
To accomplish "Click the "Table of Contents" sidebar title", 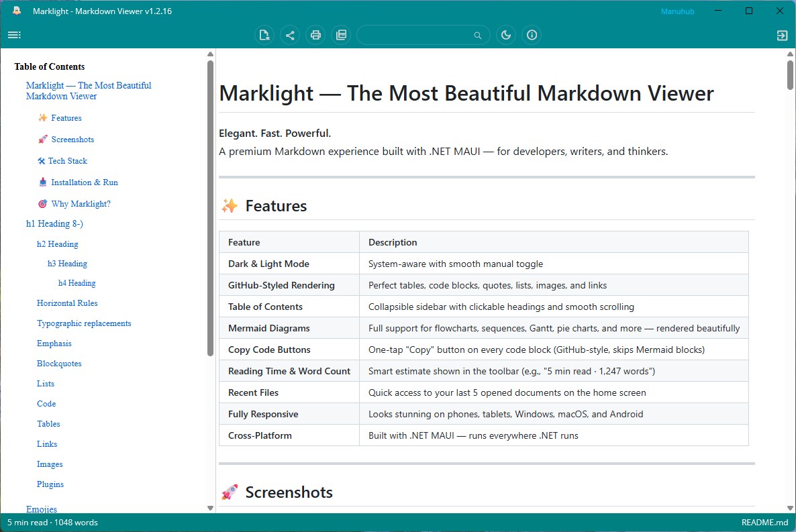I will (x=49, y=66).
